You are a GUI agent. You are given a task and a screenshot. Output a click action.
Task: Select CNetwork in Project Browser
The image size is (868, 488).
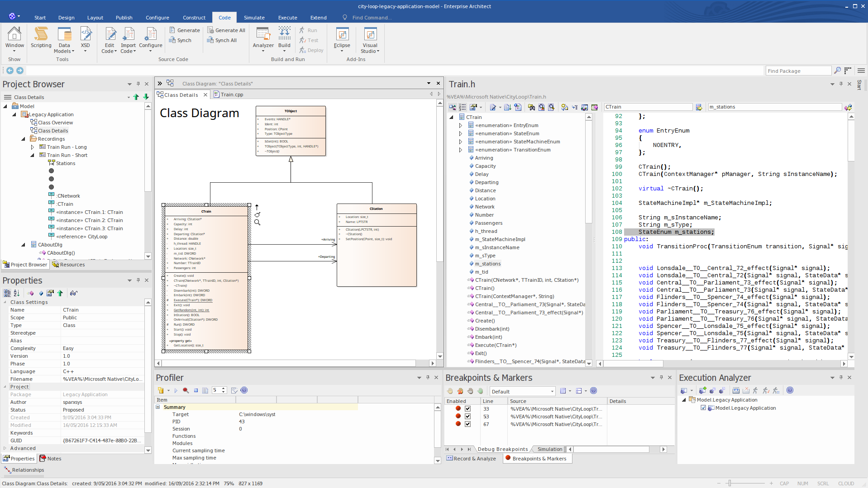pyautogui.click(x=68, y=196)
